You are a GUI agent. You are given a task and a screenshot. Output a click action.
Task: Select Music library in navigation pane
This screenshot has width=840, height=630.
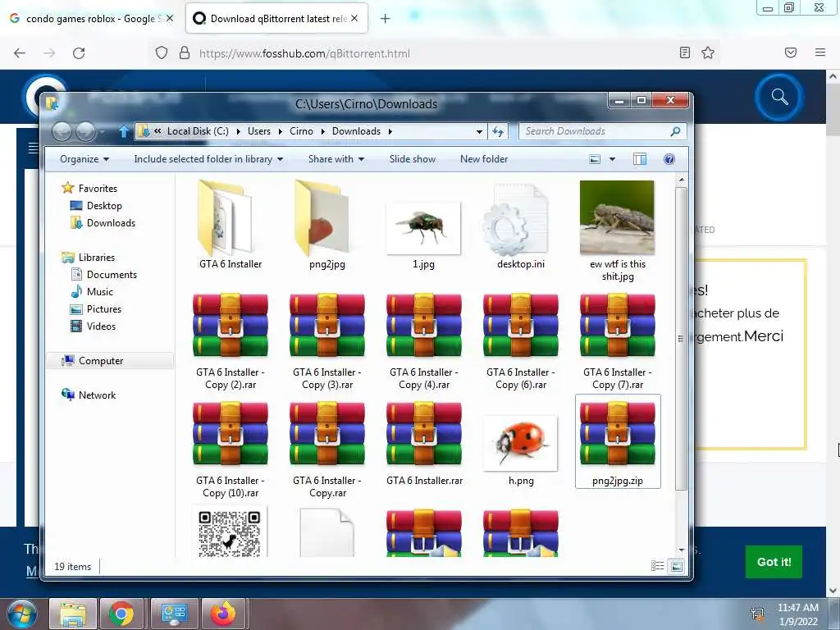tap(99, 291)
